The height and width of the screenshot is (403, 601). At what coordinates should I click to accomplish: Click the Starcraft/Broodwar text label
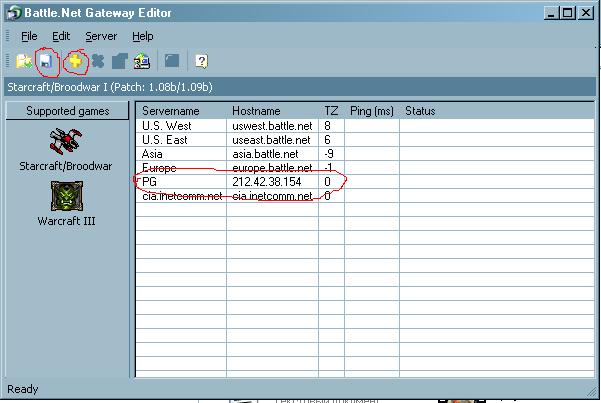click(x=66, y=166)
